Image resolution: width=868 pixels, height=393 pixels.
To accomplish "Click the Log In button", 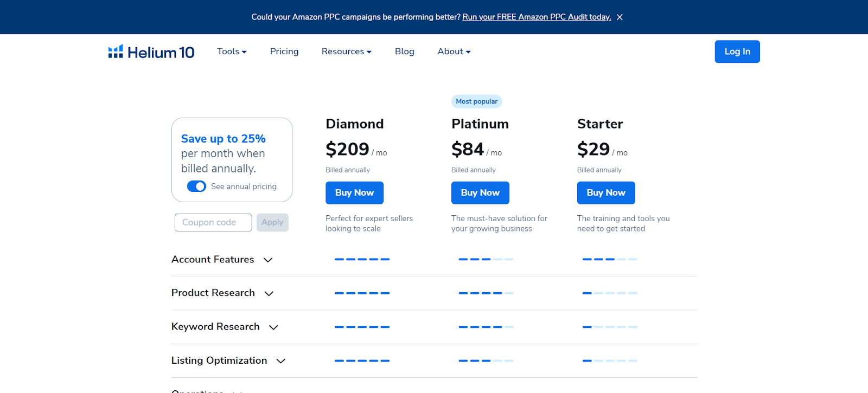I will pos(737,51).
